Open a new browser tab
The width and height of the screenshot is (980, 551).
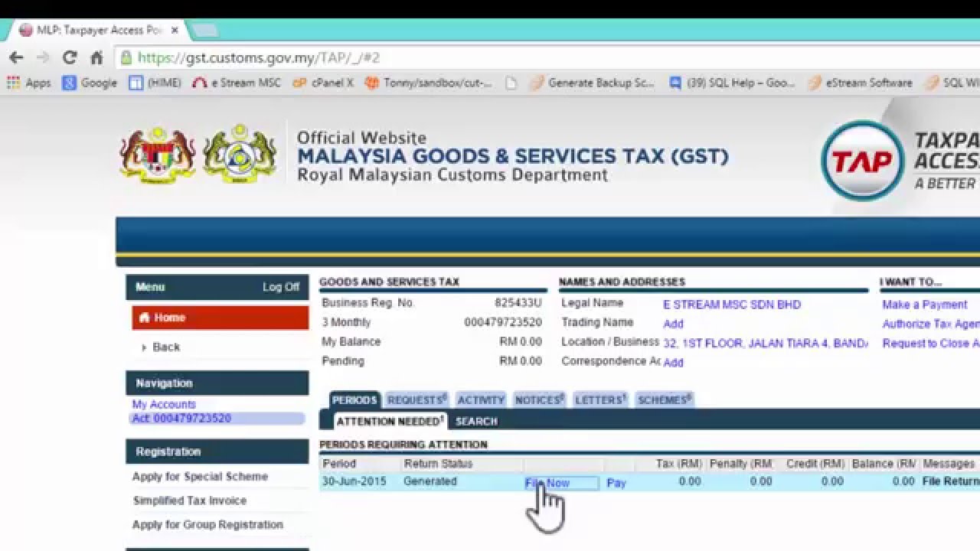pyautogui.click(x=204, y=31)
